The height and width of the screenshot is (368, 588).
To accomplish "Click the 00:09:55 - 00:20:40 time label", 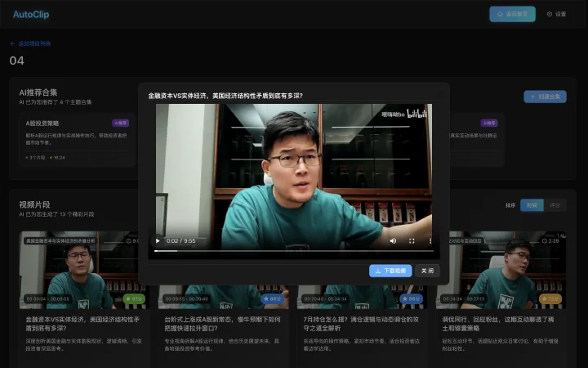I will pyautogui.click(x=186, y=299).
